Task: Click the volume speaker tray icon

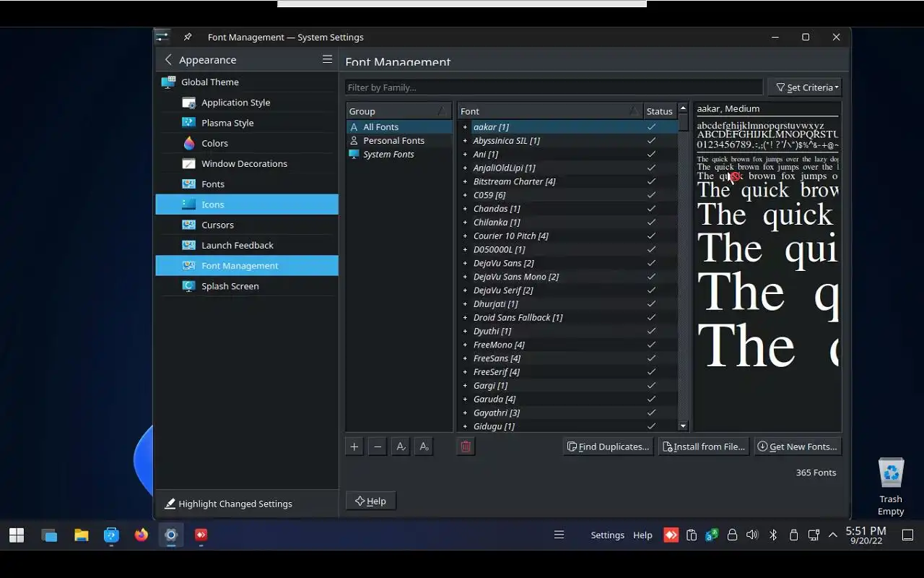Action: 752,535
